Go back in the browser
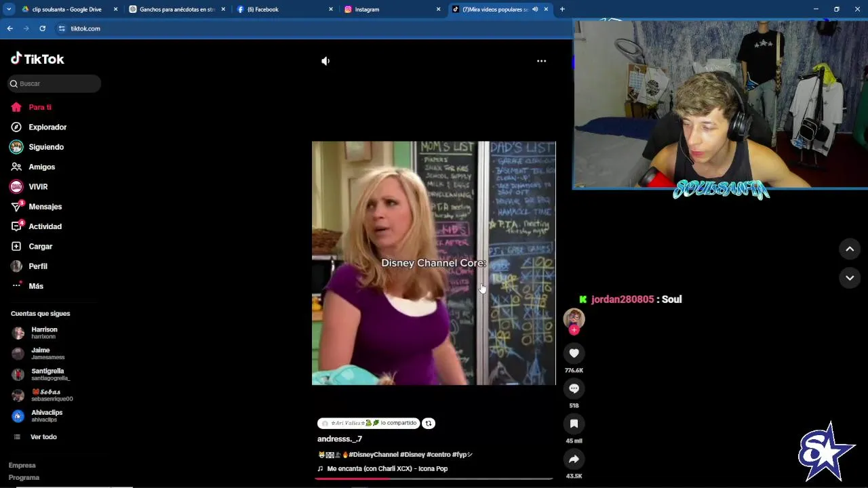This screenshot has height=488, width=868. [x=9, y=28]
